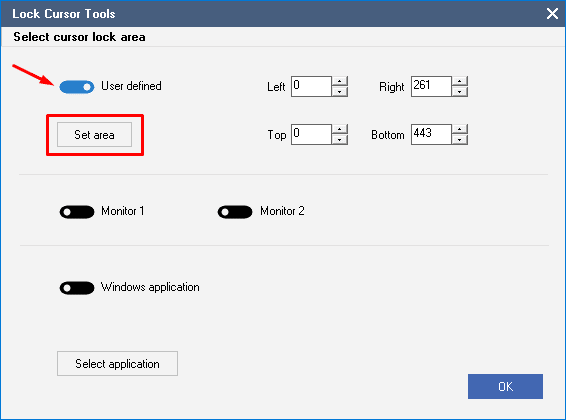Click the Set area button
The width and height of the screenshot is (566, 420).
pos(94,135)
